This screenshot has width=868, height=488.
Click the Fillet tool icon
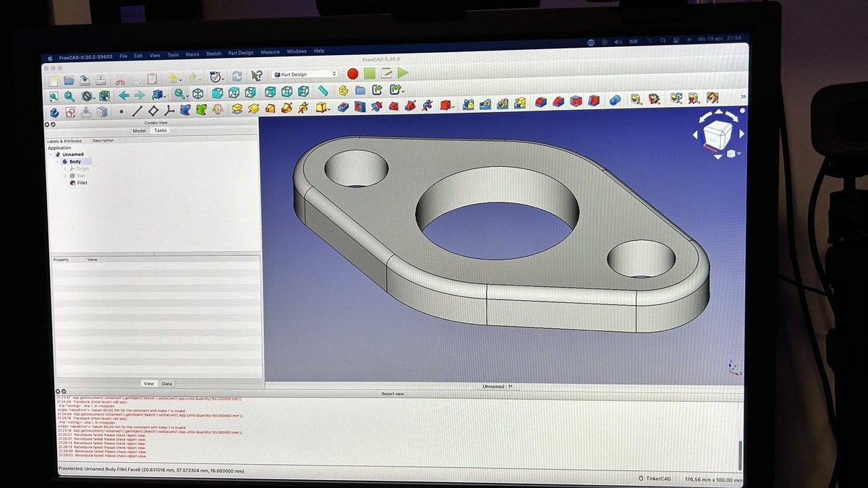[542, 103]
